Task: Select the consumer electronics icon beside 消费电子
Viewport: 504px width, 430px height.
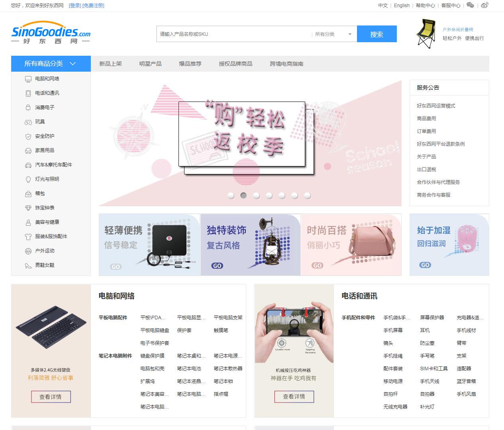Action: [28, 107]
